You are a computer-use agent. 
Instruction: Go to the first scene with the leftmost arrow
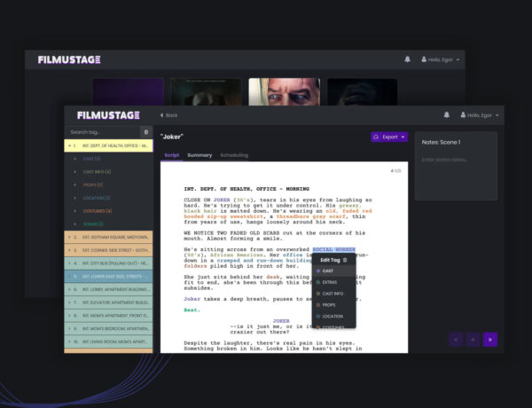pyautogui.click(x=458, y=339)
